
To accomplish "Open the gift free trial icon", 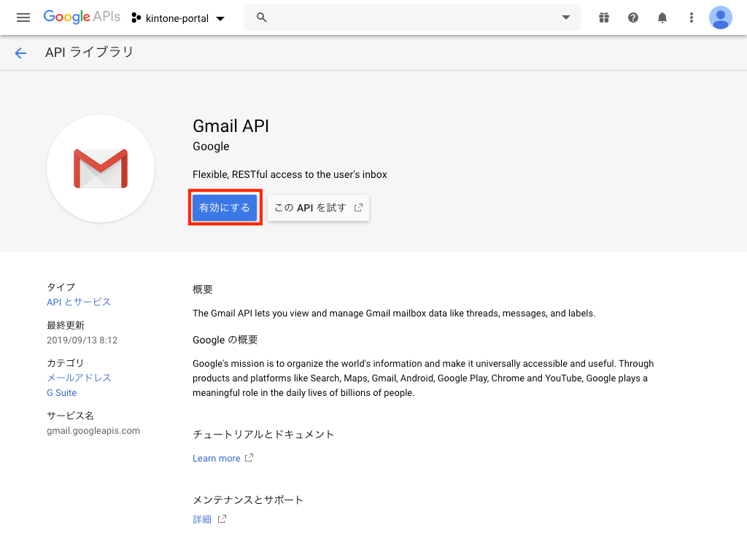I will coord(604,17).
